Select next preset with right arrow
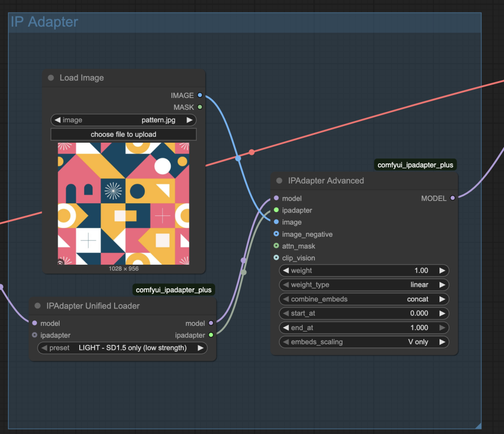 click(x=201, y=348)
